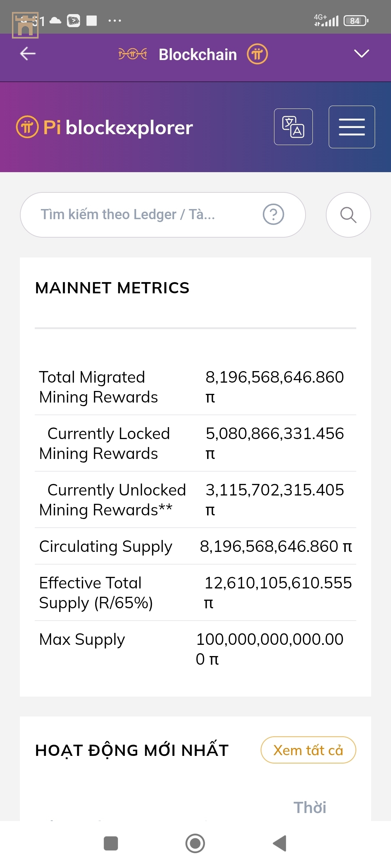Viewport: 391px width, 868px height.
Task: Tap the back arrow in header
Action: click(x=28, y=54)
